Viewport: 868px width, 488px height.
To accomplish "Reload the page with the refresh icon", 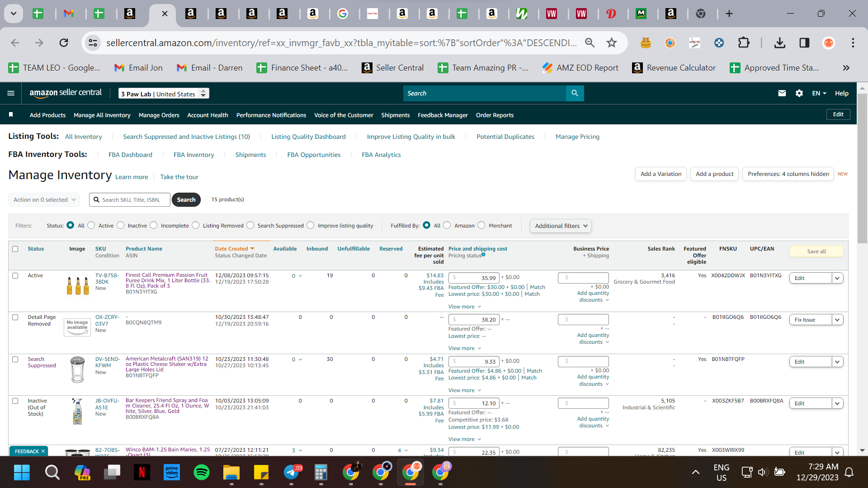I will [64, 43].
